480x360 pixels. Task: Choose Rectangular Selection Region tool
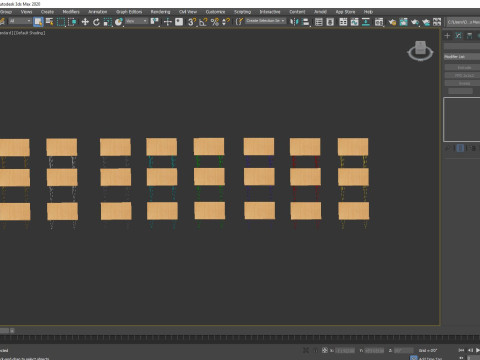pos(61,22)
